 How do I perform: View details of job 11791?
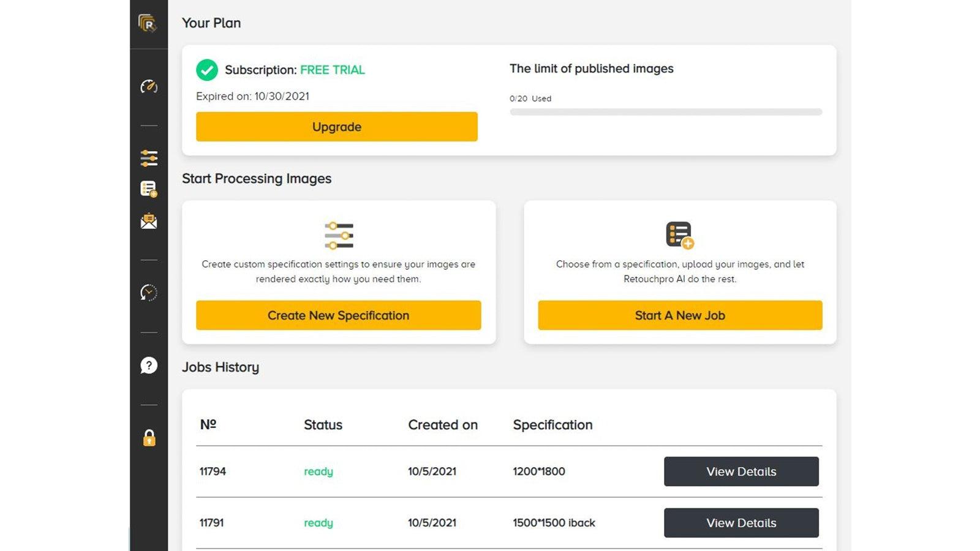click(741, 523)
